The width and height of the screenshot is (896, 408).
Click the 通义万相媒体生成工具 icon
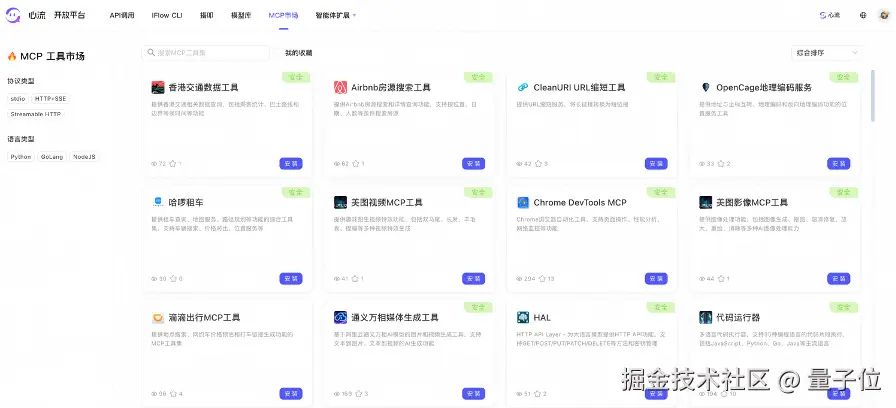coord(341,317)
